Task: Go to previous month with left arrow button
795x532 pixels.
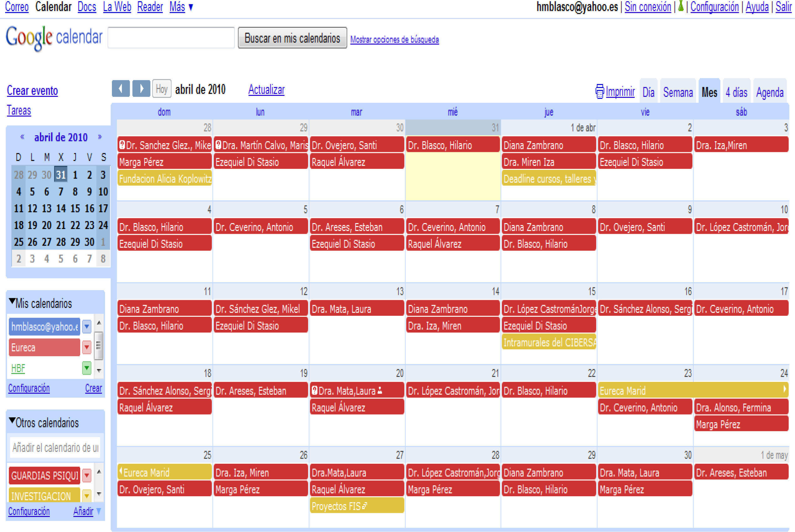Action: click(120, 89)
